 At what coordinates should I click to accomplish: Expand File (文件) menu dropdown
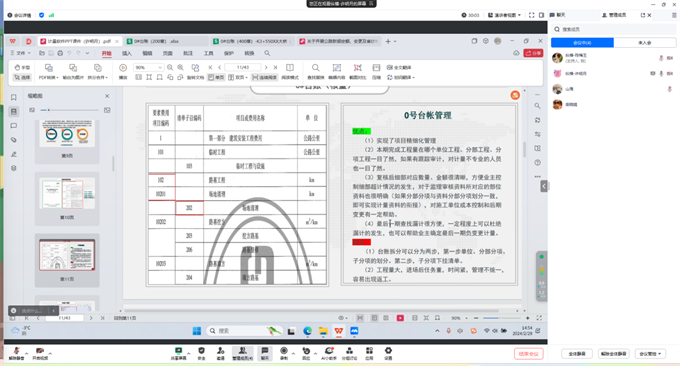(20, 53)
